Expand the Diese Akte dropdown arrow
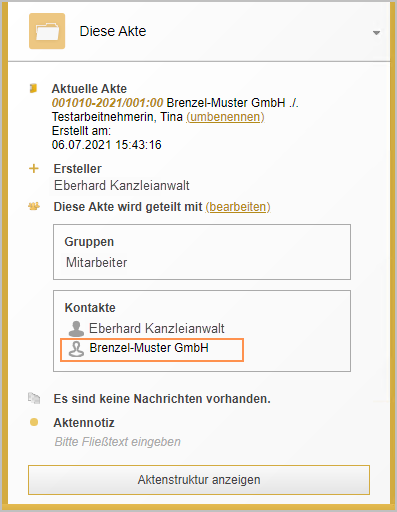Viewport: 397px width, 512px height. 376,33
